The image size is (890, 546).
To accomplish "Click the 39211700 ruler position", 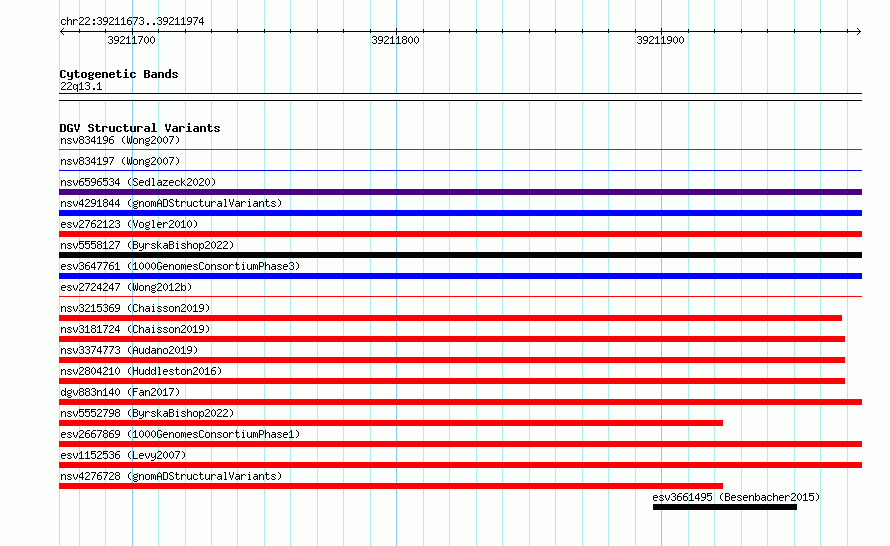I will point(131,40).
